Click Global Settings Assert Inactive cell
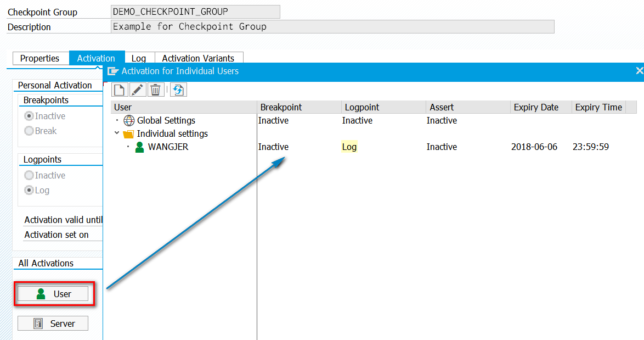The height and width of the screenshot is (340, 644). click(442, 120)
